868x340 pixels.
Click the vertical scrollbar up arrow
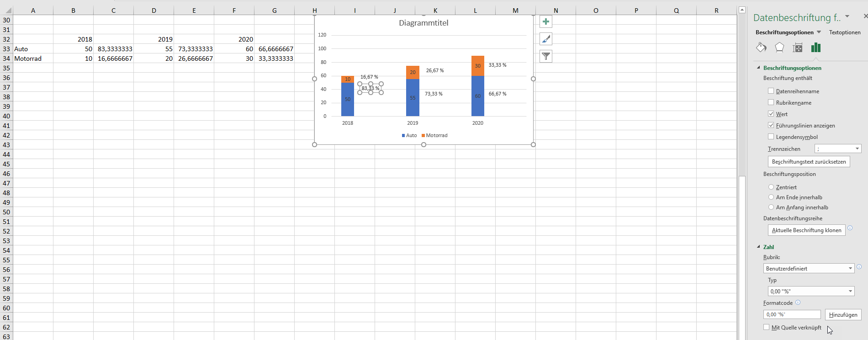(742, 10)
